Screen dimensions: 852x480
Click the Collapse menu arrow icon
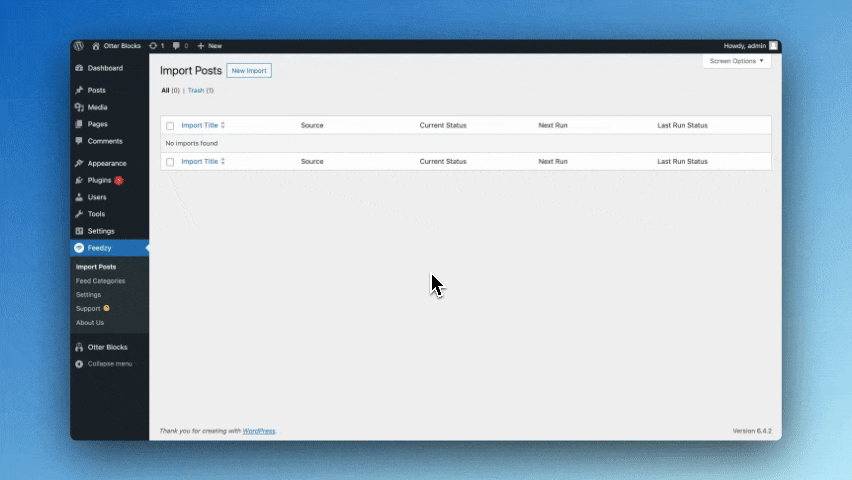pos(79,364)
